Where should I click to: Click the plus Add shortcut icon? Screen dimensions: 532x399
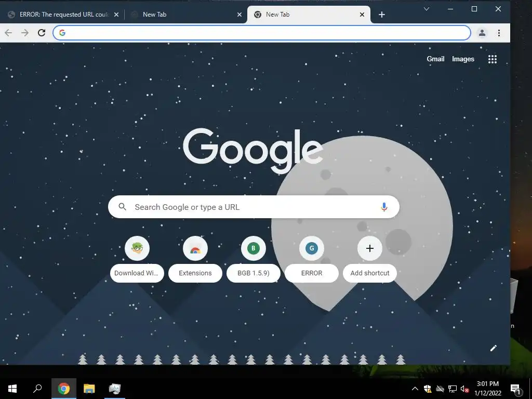[370, 248]
